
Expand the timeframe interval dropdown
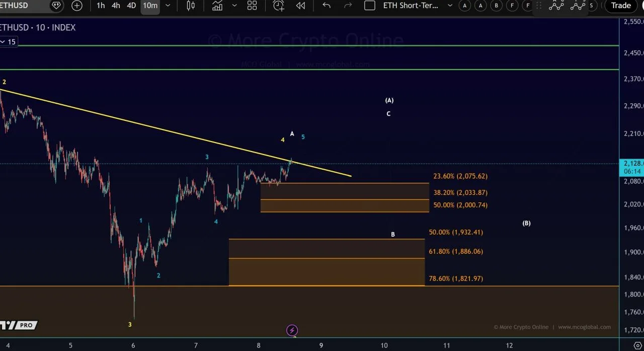[168, 6]
